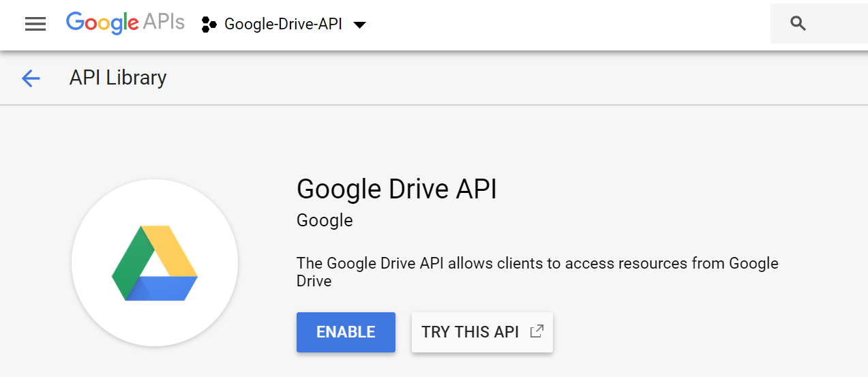Go back using the blue arrow
Screen dimensions: 868x377
click(x=31, y=78)
